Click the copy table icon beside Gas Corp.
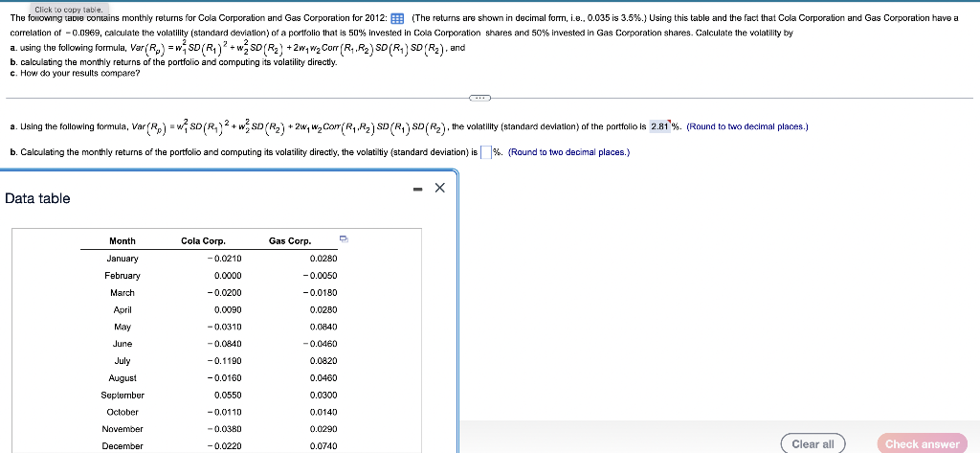This screenshot has height=453, width=980. coord(344,238)
